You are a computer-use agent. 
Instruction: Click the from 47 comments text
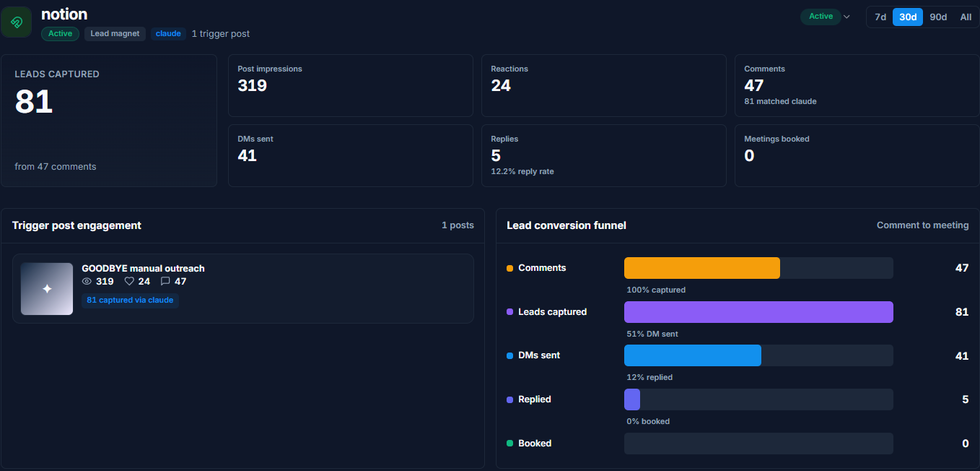coord(56,167)
